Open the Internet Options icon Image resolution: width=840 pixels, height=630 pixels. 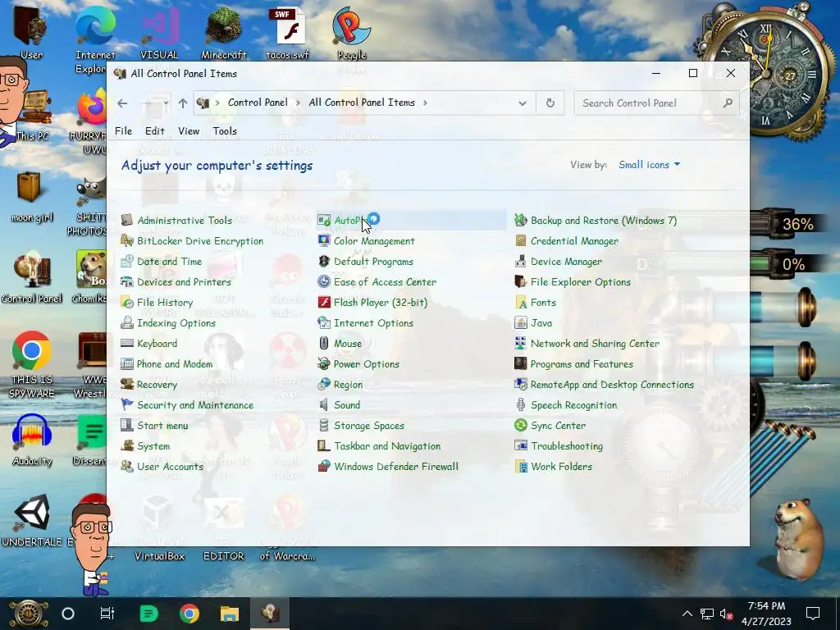[323, 322]
